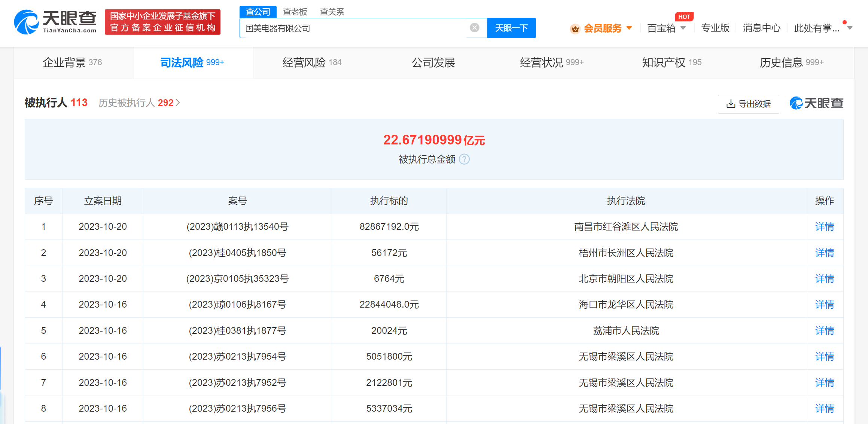Open the 知识产权 195 tab
The height and width of the screenshot is (424, 868).
(x=672, y=62)
